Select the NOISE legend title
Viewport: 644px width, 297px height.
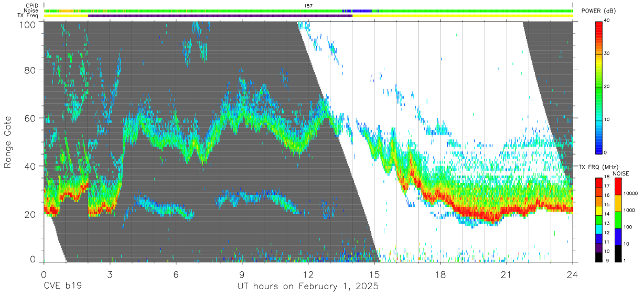pyautogui.click(x=620, y=173)
